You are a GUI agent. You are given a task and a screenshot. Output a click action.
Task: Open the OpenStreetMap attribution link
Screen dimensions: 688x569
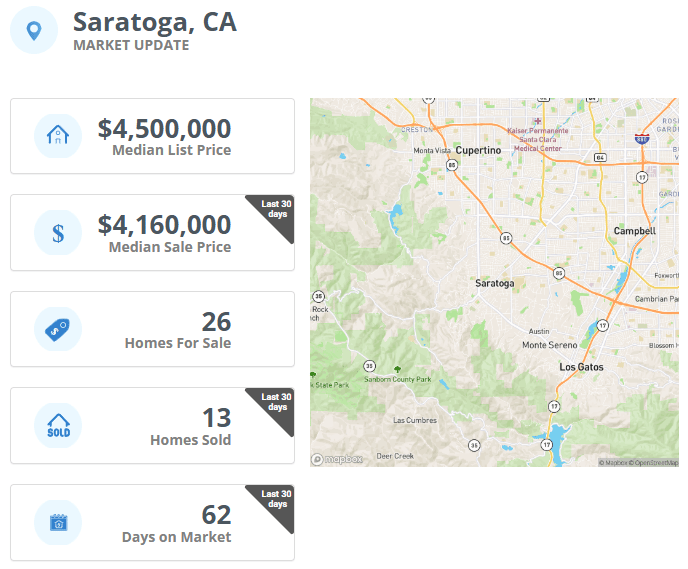[x=656, y=462]
